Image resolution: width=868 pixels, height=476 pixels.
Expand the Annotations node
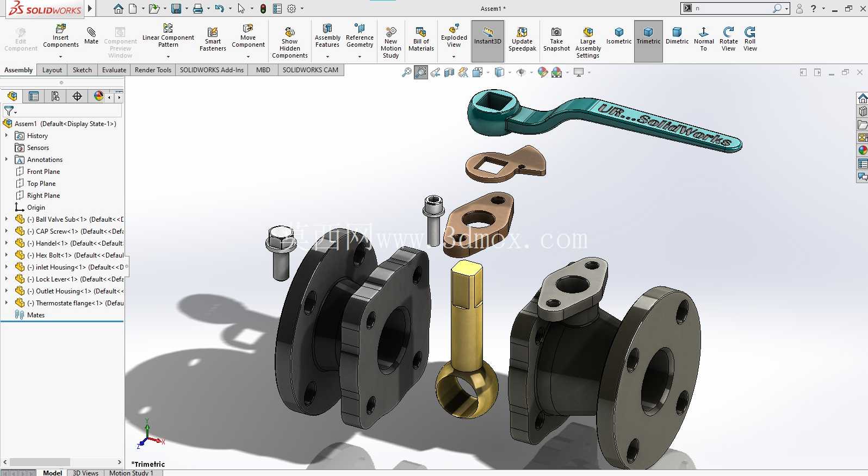click(7, 159)
